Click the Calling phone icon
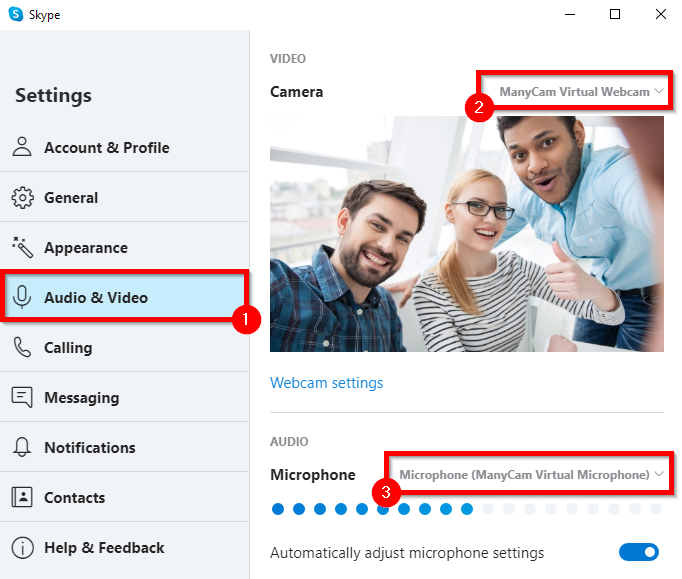 pos(22,347)
